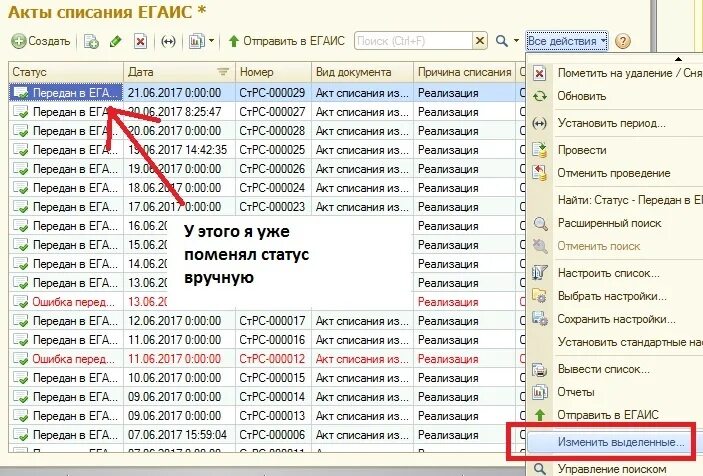
Task: Click the copy document icon in toolbar
Action: coord(91,42)
